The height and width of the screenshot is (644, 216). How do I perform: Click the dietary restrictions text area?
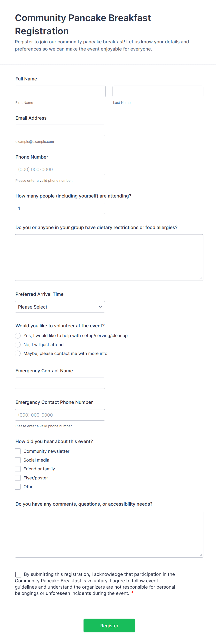[x=109, y=258]
